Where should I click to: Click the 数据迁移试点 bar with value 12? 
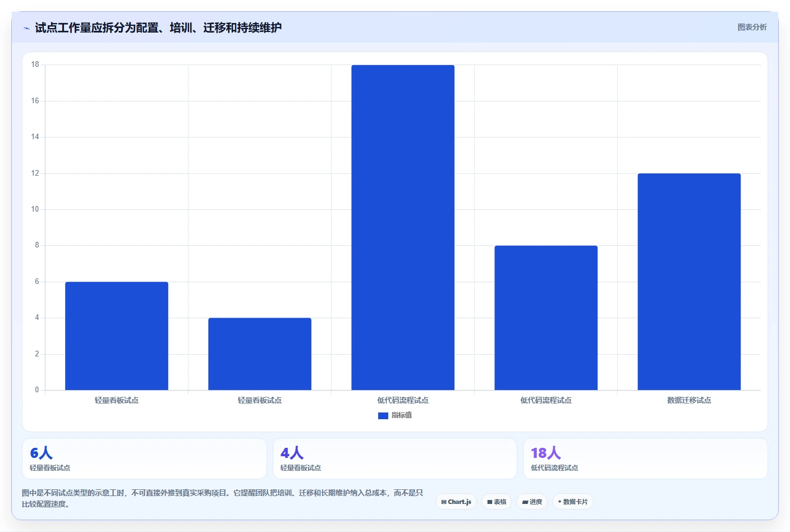689,282
